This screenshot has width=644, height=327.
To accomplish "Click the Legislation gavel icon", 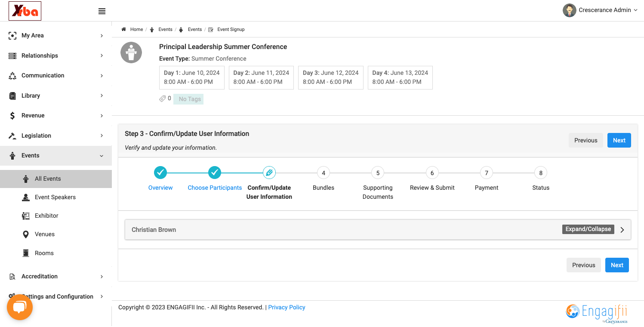I will (x=12, y=136).
